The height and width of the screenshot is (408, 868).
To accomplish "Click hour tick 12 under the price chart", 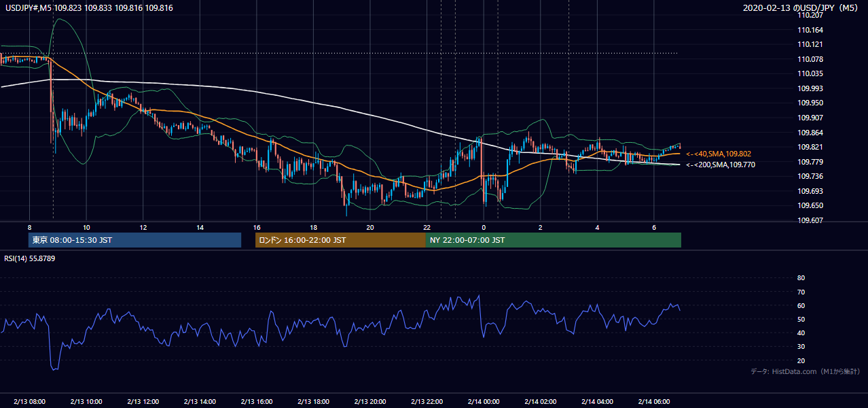I will pyautogui.click(x=143, y=227).
